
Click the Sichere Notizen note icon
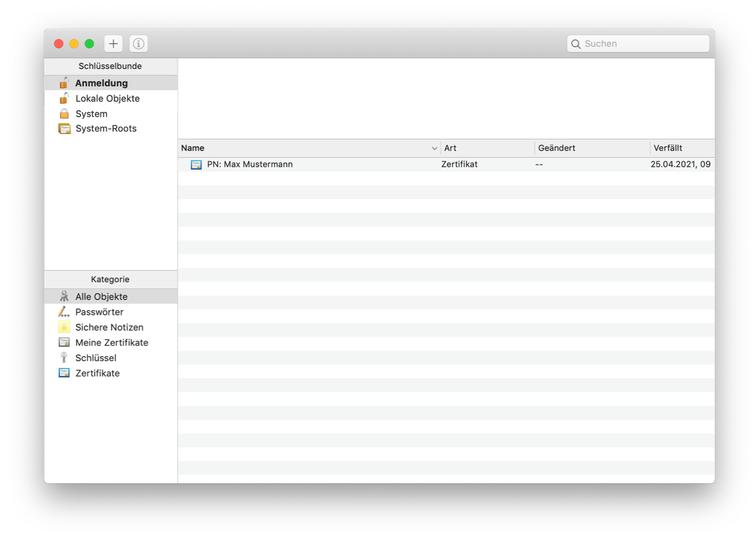click(64, 327)
